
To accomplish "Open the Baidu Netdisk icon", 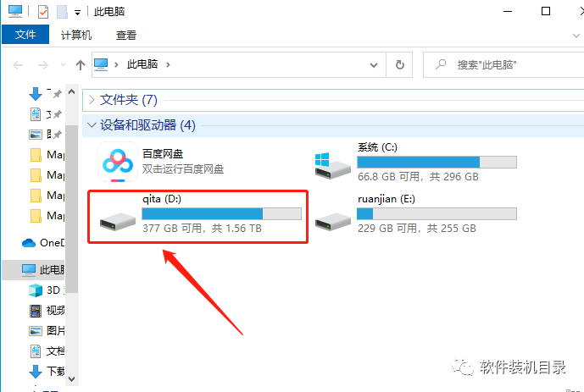I will 118,163.
